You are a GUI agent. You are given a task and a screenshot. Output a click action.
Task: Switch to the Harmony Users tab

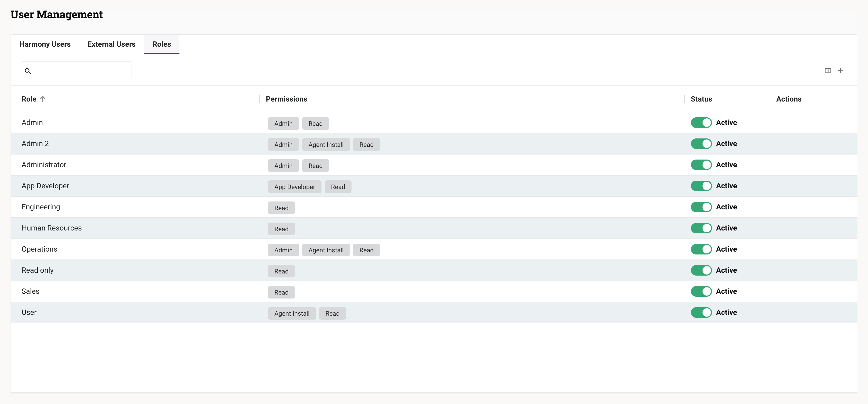tap(45, 44)
